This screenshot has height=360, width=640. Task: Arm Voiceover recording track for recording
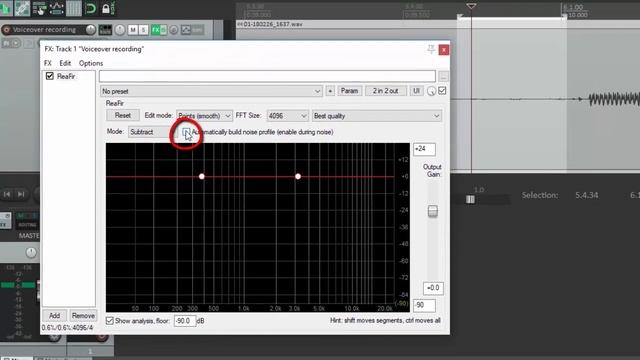click(6, 30)
